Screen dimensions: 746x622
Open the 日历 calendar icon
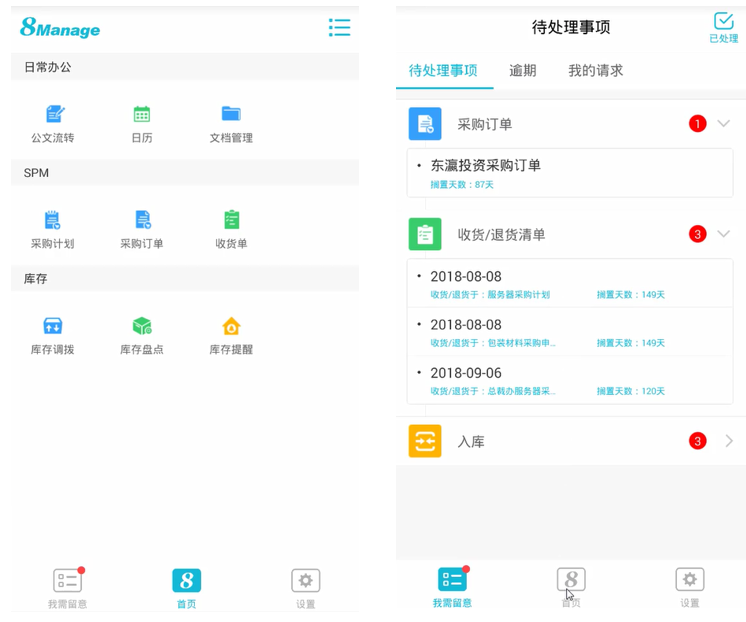[x=142, y=115]
